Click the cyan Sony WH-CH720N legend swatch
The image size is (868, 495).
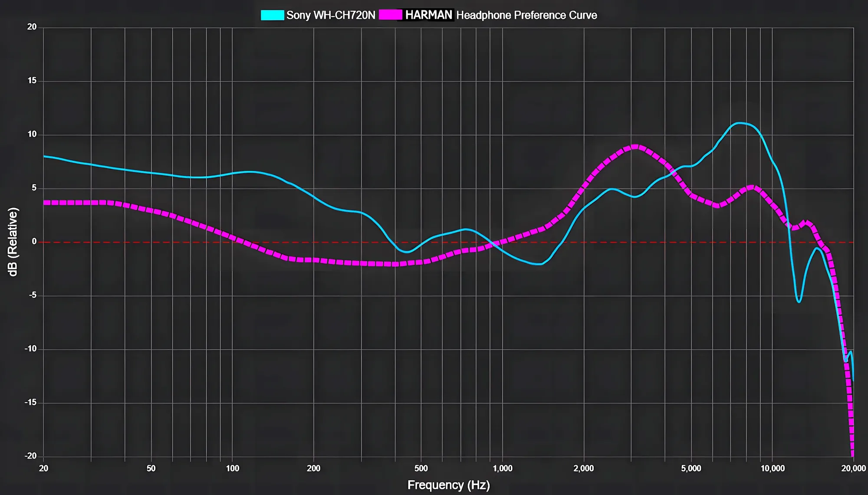(x=272, y=15)
